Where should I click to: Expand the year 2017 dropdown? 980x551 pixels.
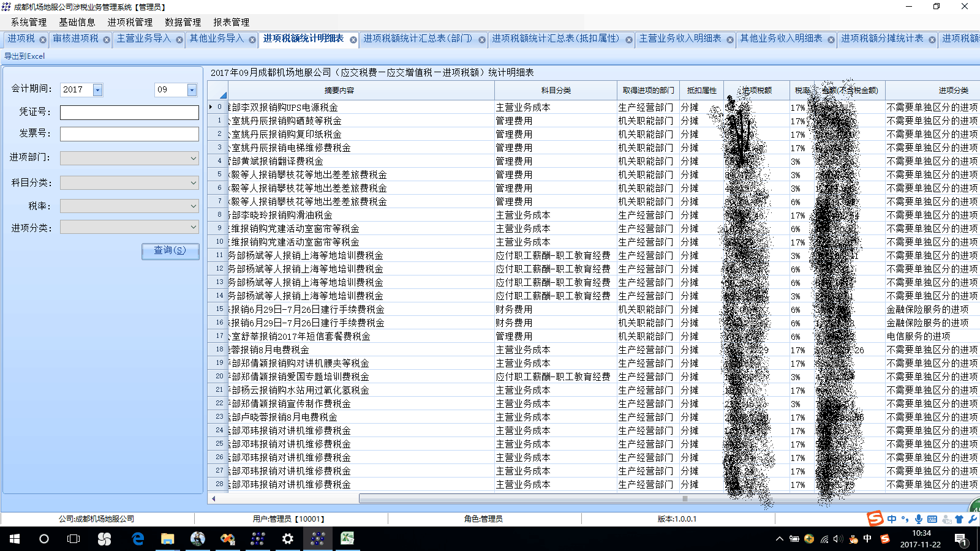point(98,90)
